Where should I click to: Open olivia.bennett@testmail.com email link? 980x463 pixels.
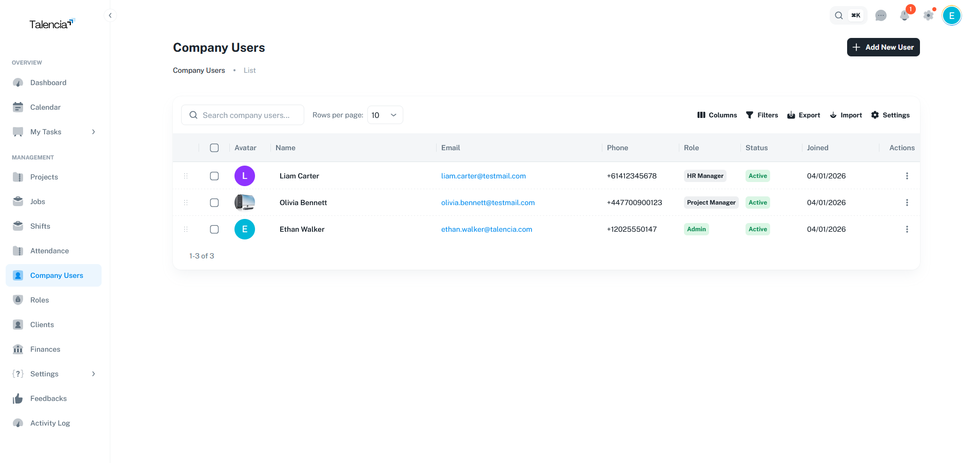click(487, 203)
